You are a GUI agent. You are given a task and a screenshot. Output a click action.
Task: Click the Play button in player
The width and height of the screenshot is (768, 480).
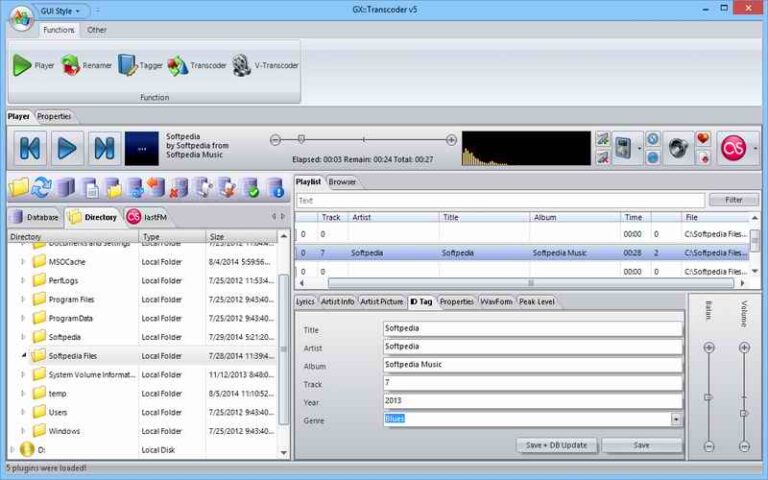click(67, 149)
